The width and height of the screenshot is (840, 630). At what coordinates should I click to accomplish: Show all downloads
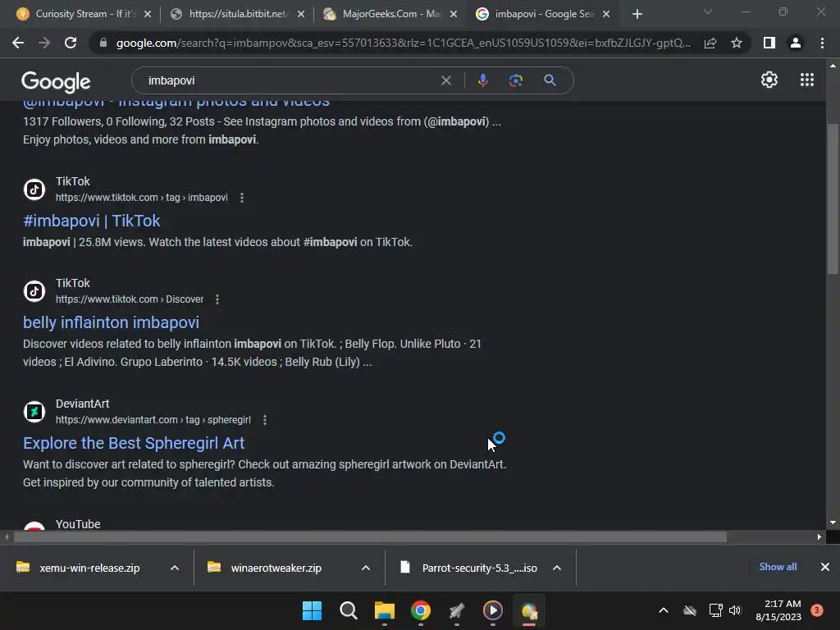778,567
